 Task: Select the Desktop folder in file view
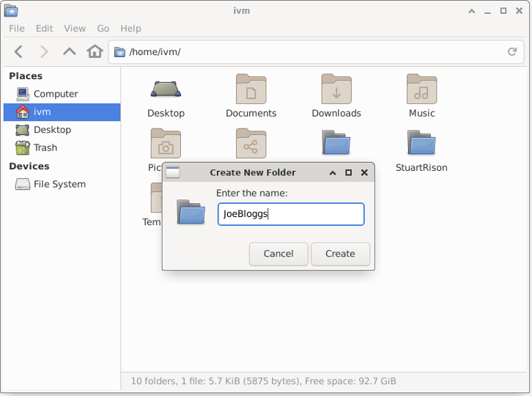pos(166,89)
